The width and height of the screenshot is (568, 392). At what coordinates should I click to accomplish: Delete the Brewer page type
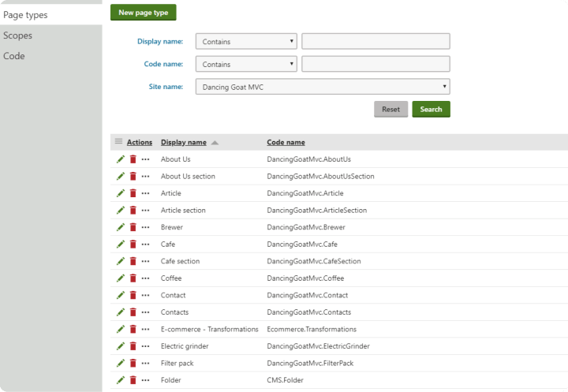pyautogui.click(x=133, y=227)
